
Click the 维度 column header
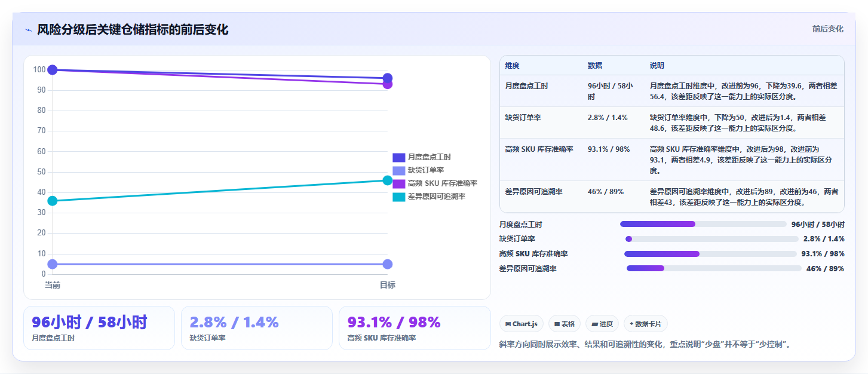pos(512,66)
